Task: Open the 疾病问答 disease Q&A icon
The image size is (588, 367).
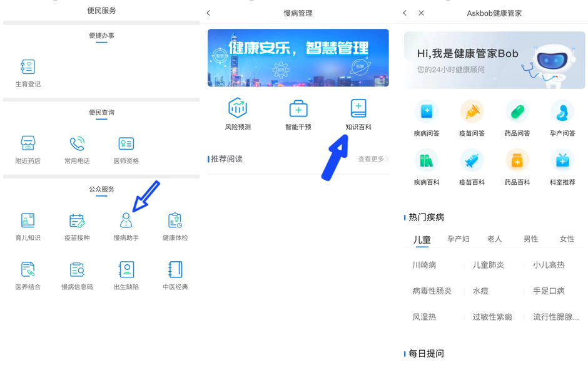Action: (x=427, y=111)
